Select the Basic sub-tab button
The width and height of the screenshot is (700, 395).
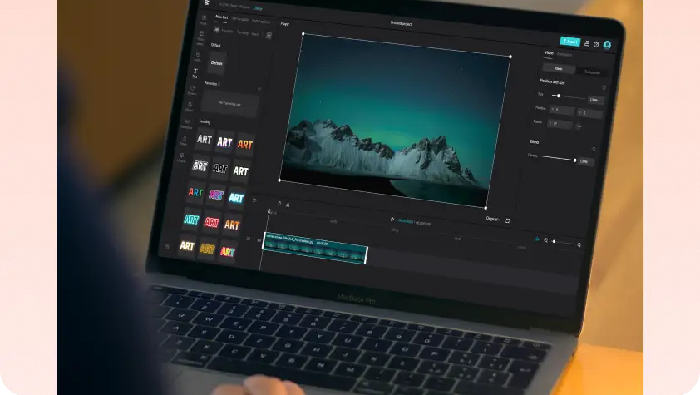[558, 68]
